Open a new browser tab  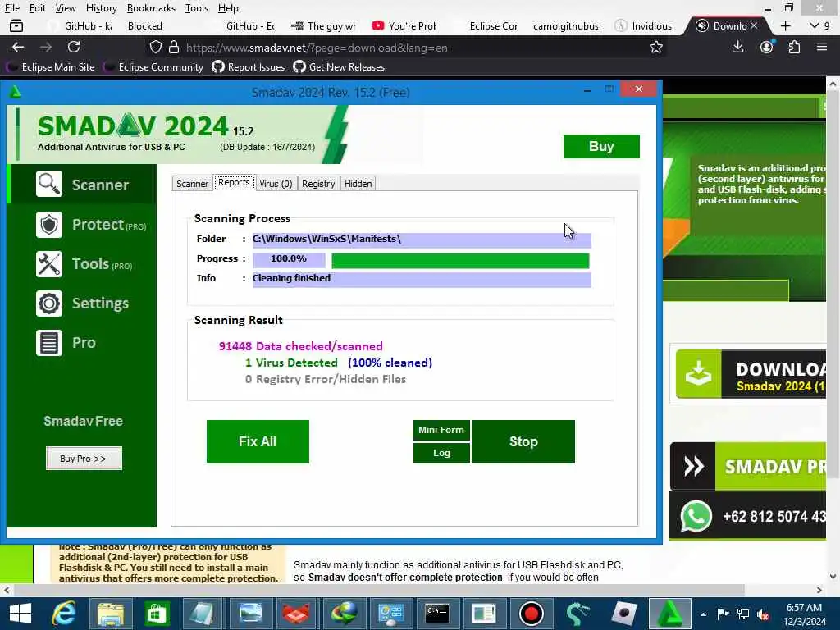coord(785,25)
